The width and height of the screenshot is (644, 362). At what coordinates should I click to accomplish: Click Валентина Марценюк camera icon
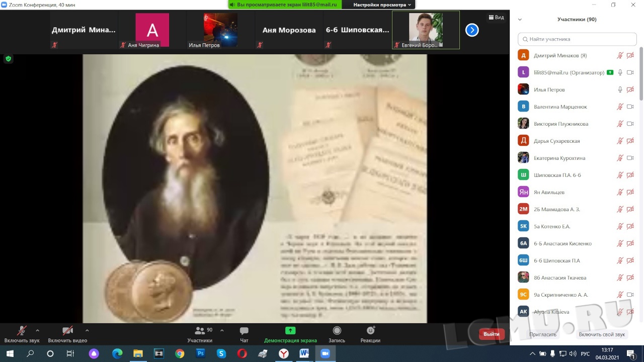[630, 107]
